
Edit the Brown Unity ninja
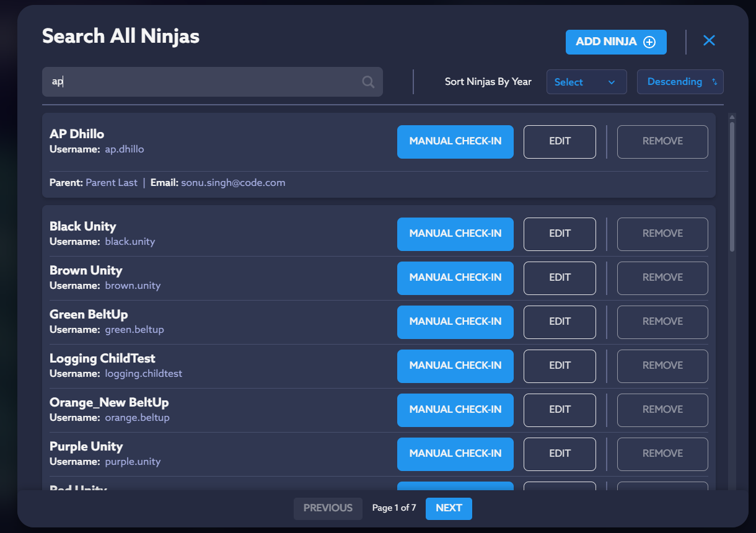tap(560, 278)
